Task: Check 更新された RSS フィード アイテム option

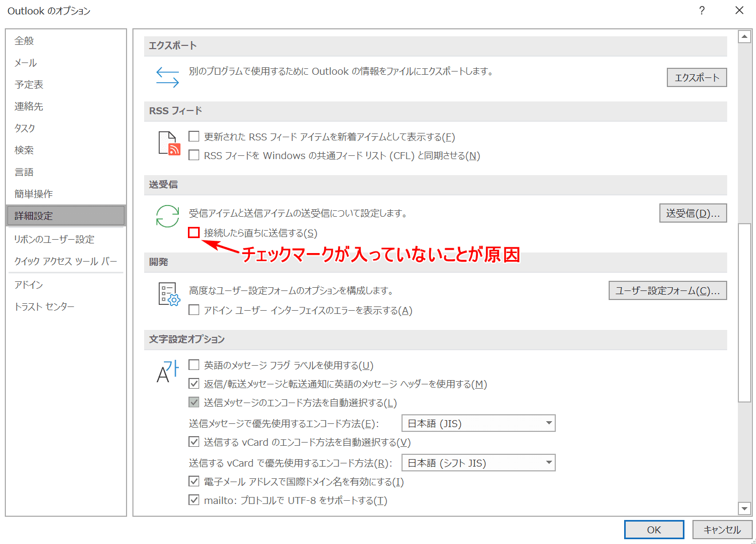Action: point(194,137)
